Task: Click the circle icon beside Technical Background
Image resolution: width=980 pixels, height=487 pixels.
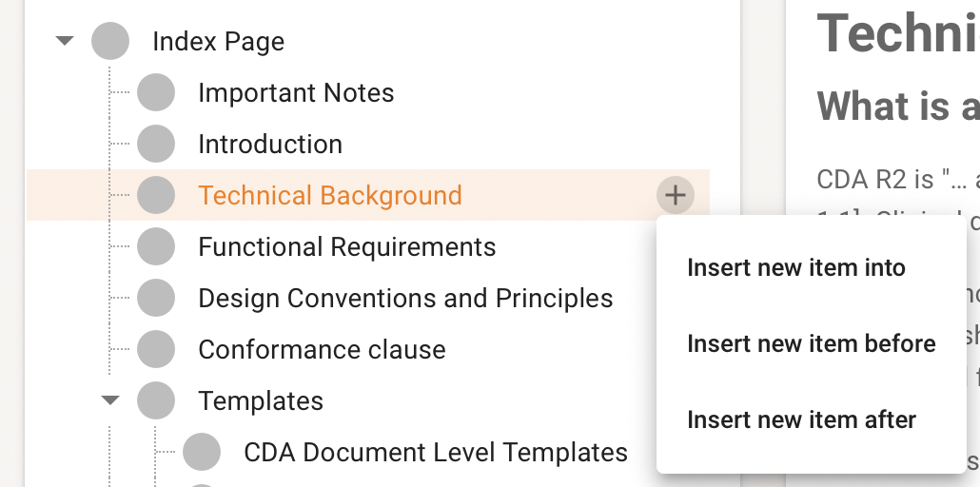Action: click(x=156, y=196)
